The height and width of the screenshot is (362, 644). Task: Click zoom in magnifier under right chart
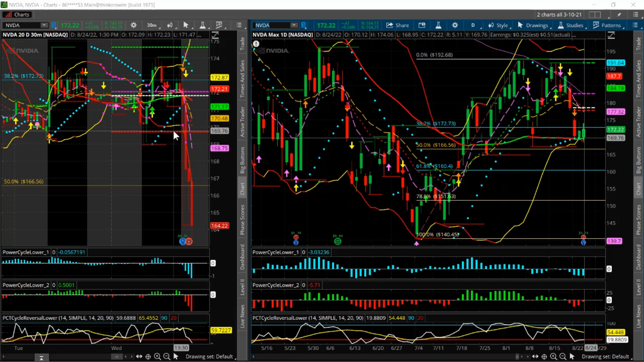(553, 357)
